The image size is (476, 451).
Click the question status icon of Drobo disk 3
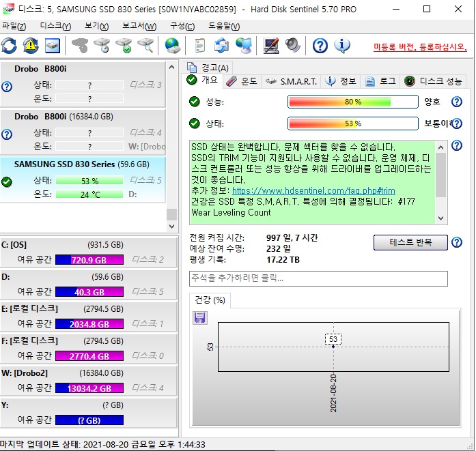(x=7, y=87)
